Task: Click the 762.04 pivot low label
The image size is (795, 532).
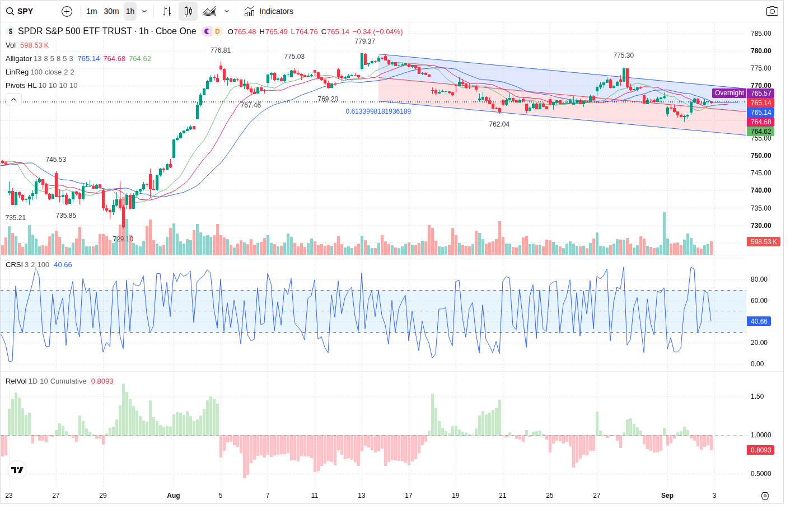Action: pos(499,124)
